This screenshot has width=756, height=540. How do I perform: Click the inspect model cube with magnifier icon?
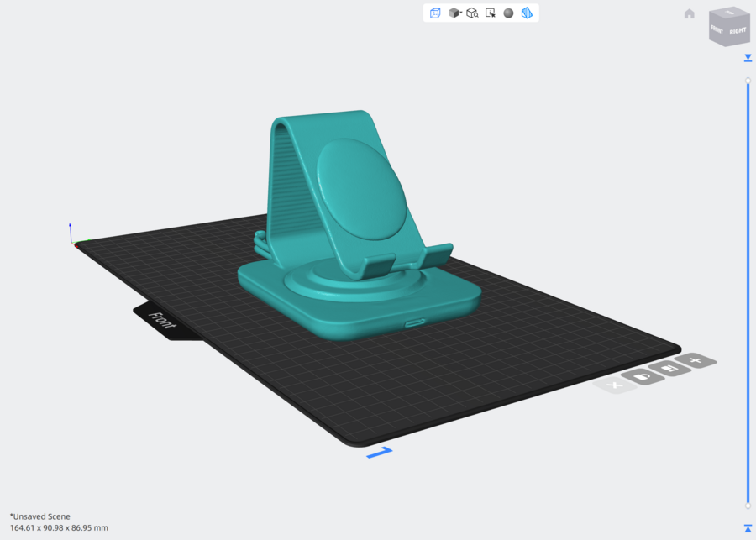(x=472, y=13)
